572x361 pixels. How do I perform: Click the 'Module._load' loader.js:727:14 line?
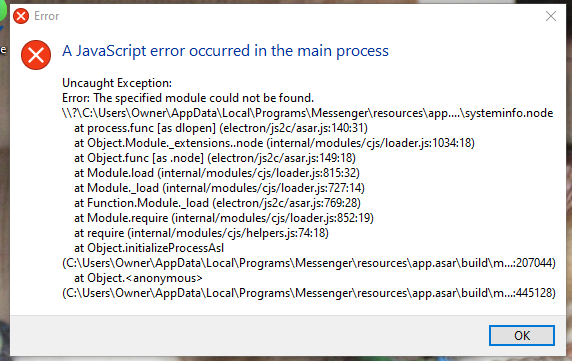point(219,188)
